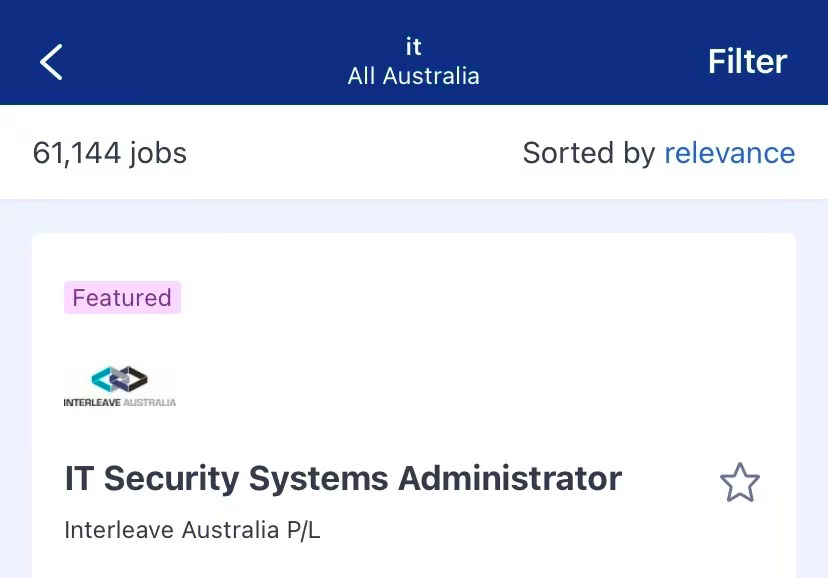Open the Filter options

point(747,61)
